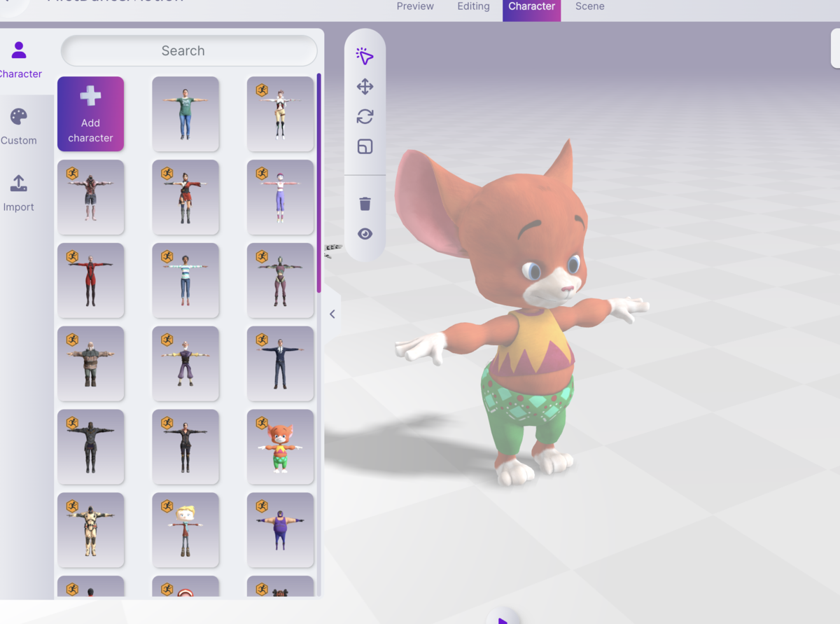This screenshot has width=840, height=624.
Task: Choose the orange mouse character thumbnail
Action: 280,448
